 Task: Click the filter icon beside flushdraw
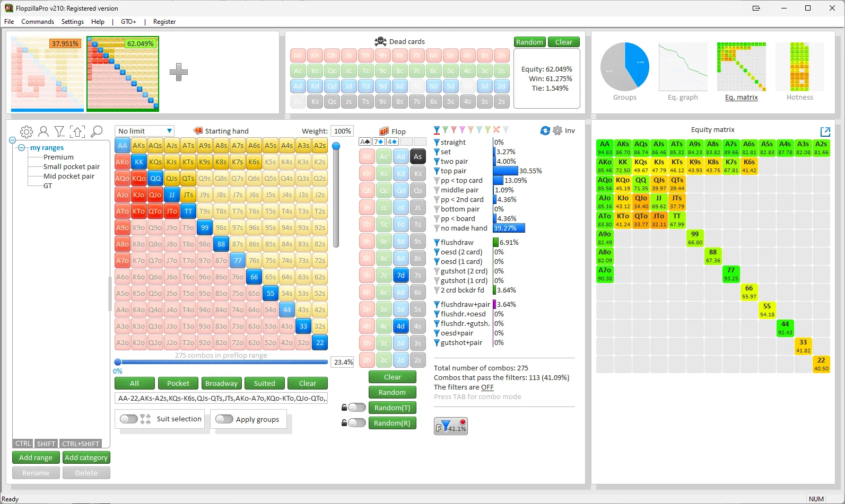[437, 243]
